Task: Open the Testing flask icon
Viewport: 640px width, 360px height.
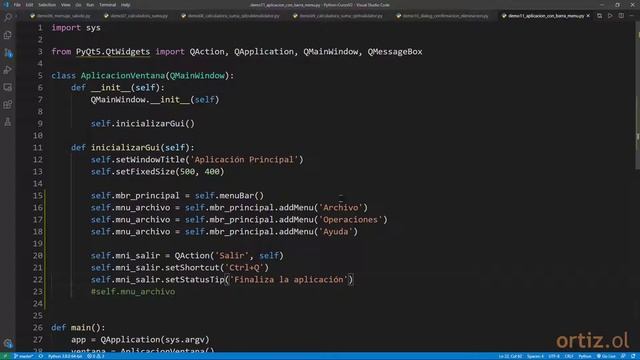Action: [8, 122]
